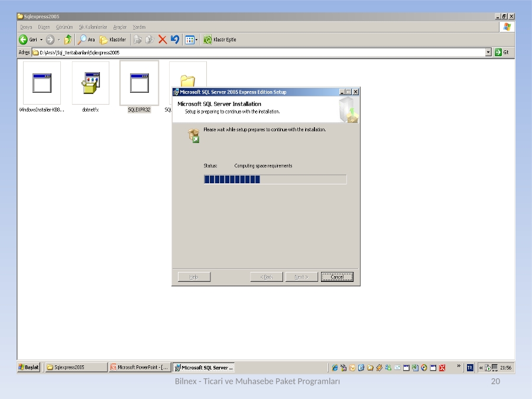Open the Views dropdown arrow
The image size is (532, 399).
coord(196,40)
